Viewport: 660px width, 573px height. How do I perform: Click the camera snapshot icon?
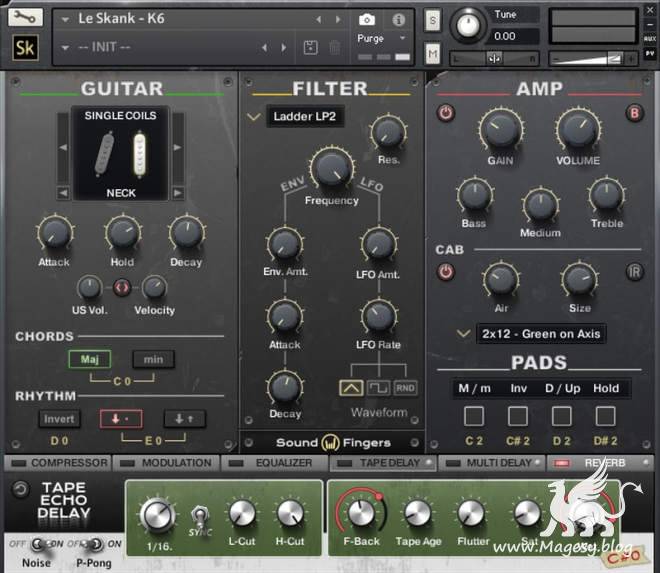[x=367, y=20]
